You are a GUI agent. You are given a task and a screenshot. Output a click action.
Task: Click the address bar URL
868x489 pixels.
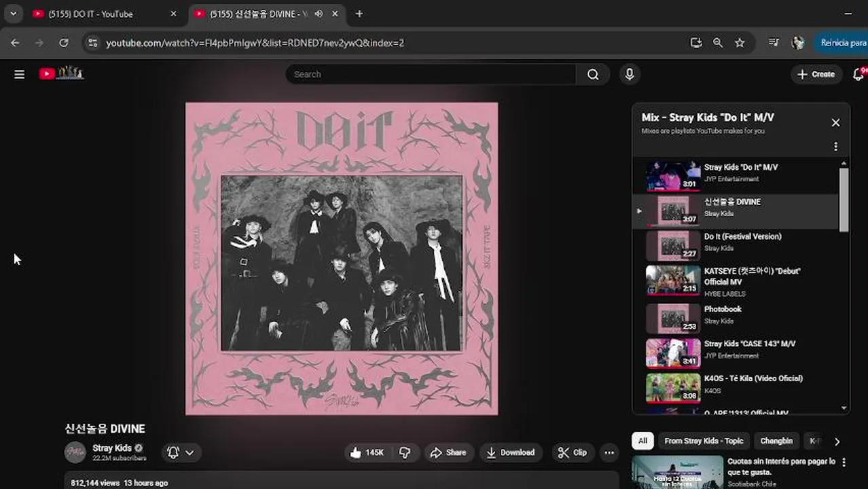point(255,43)
